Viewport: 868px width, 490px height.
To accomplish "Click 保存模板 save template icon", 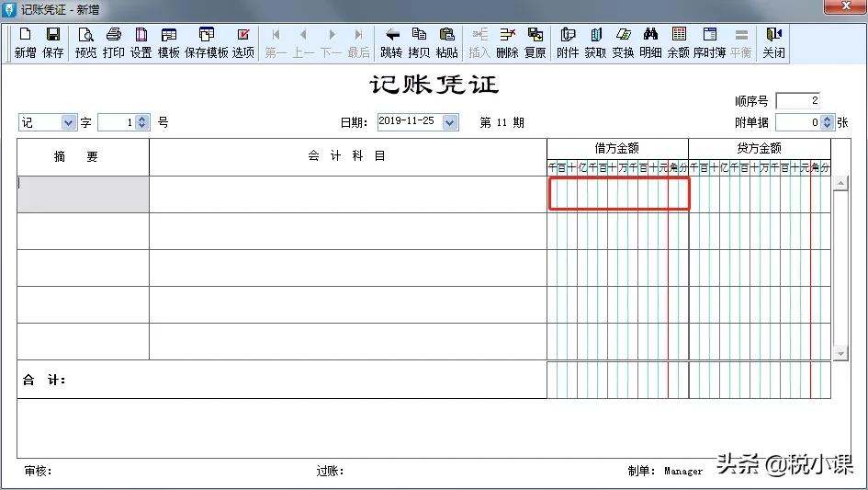I will [207, 42].
